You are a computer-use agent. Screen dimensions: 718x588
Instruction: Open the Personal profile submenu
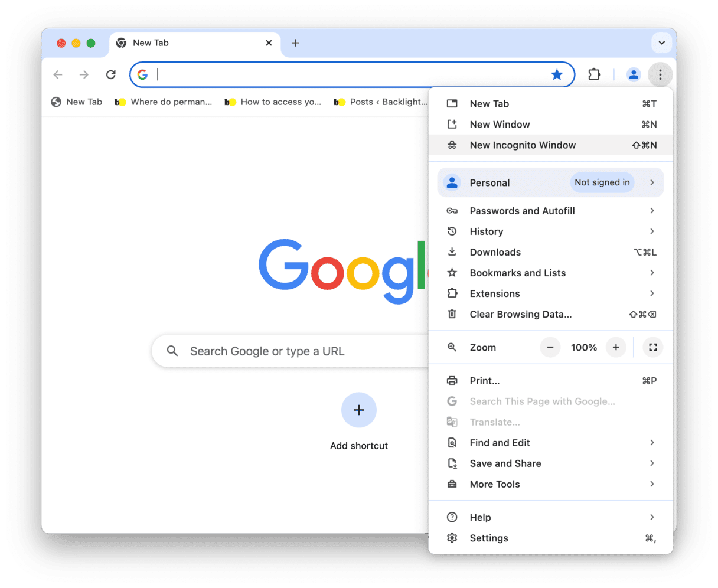pos(550,182)
